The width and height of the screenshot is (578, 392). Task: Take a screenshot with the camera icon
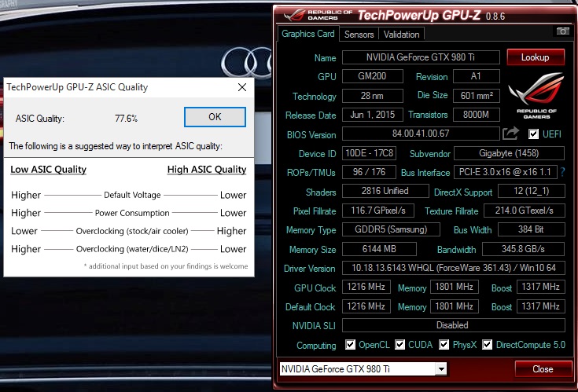562,31
